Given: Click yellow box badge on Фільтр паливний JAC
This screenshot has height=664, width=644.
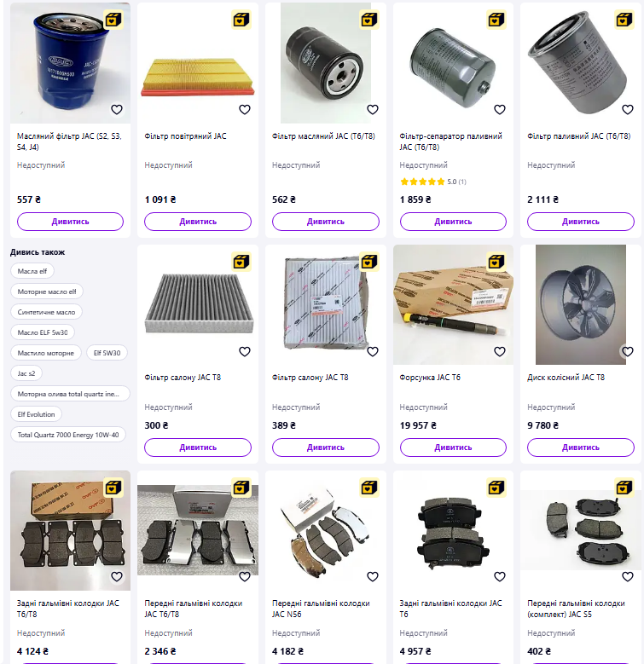Looking at the screenshot, I should click(x=624, y=20).
